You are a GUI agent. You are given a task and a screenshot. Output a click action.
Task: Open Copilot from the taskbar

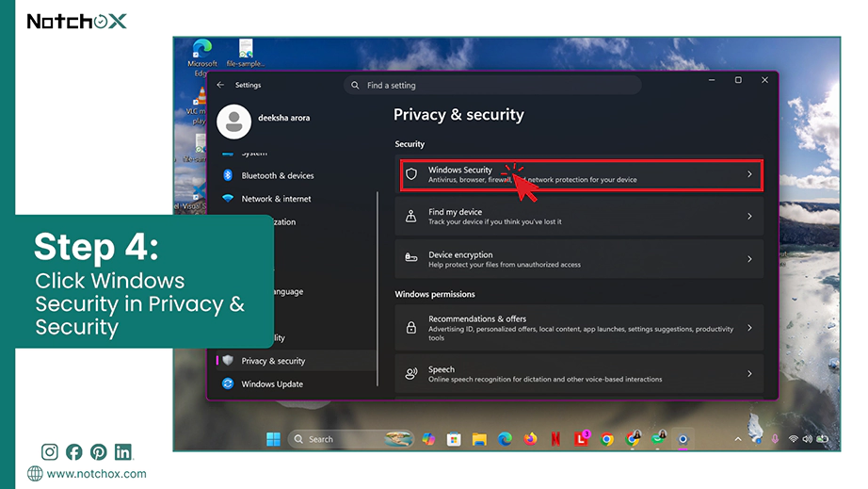coord(428,439)
